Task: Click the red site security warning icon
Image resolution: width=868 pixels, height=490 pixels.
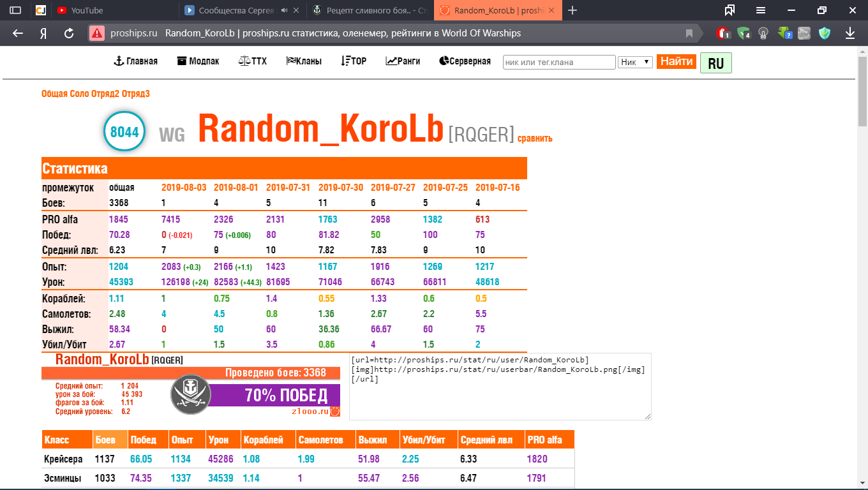Action: (x=96, y=33)
